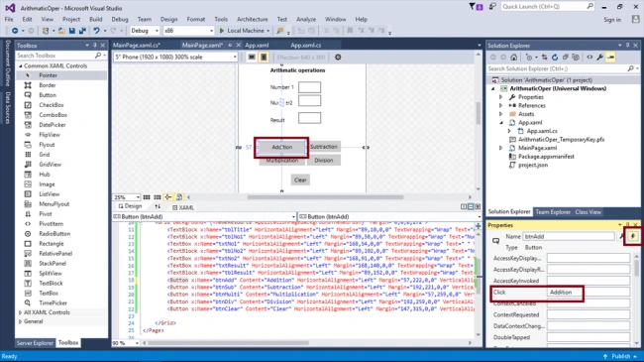The height and width of the screenshot is (362, 644).
Task: Pin the Toolbox panel
Action: [x=95, y=46]
